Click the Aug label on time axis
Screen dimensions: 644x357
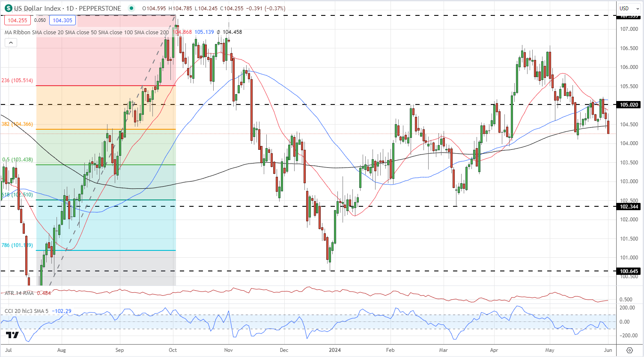click(x=62, y=350)
